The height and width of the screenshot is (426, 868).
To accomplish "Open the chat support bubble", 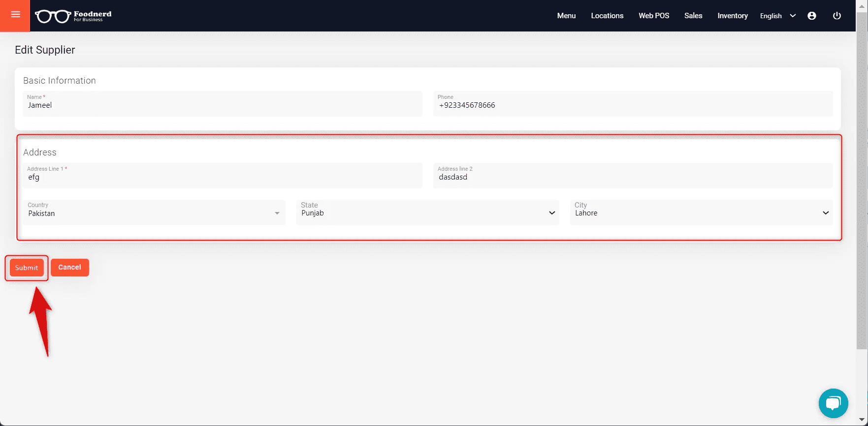I will tap(833, 403).
